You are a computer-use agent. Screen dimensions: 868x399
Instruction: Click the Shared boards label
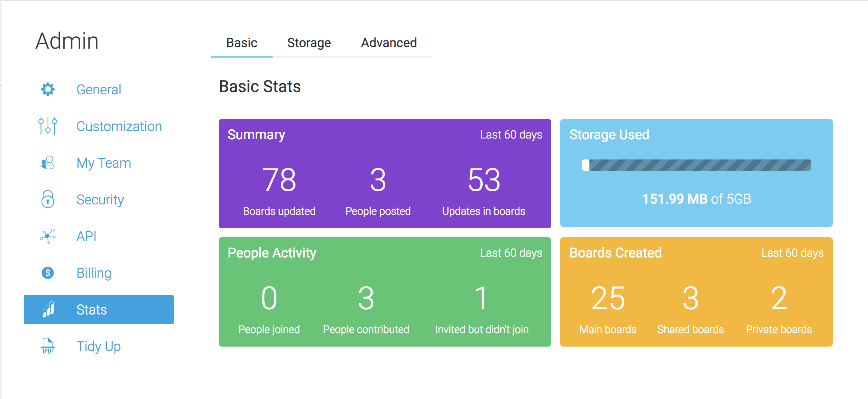(x=691, y=329)
